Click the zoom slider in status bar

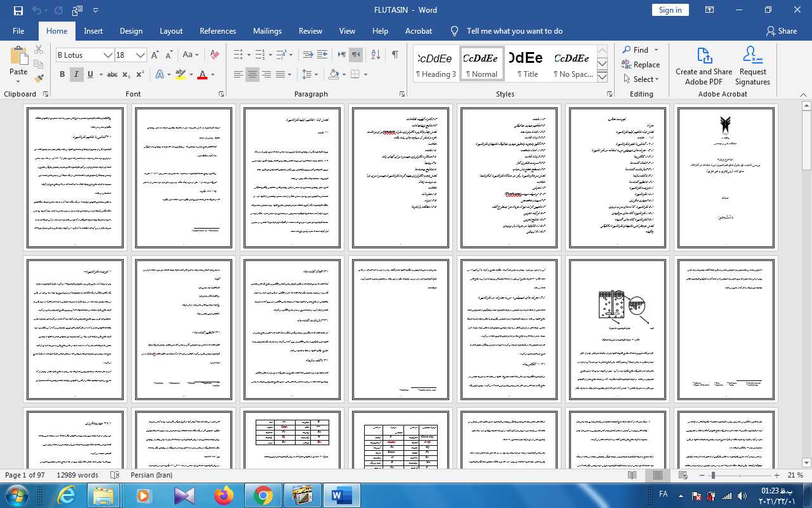[713, 476]
